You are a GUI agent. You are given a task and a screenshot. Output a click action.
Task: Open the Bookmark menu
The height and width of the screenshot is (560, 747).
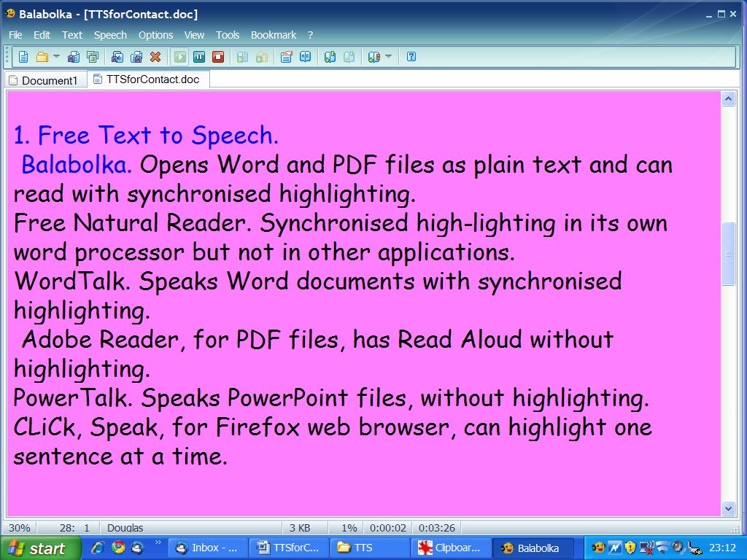pos(274,35)
